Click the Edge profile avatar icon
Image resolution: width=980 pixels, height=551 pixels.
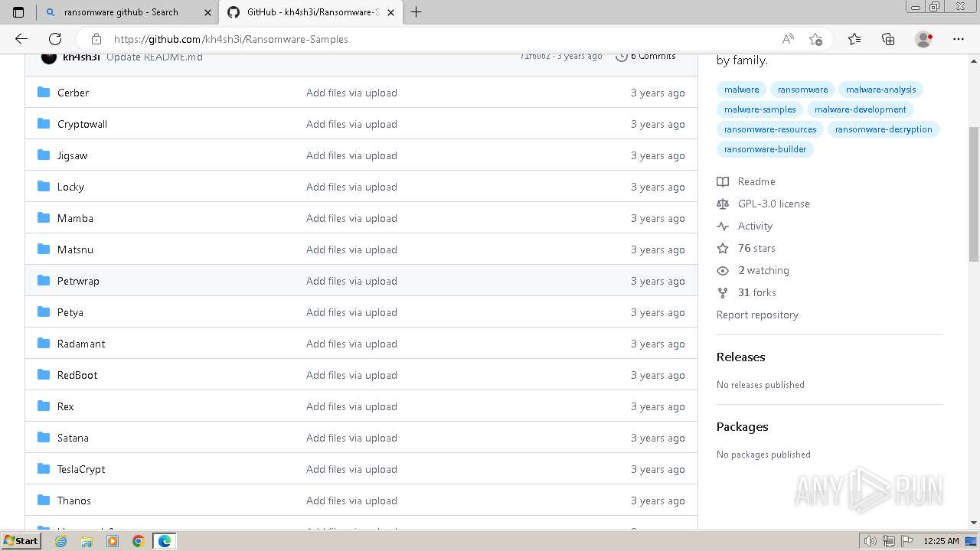[924, 39]
